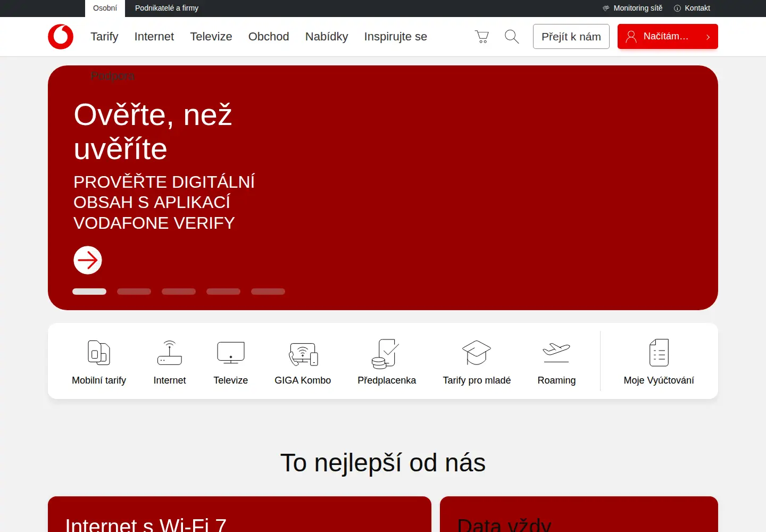Open the Internet menu in navigation
Screen dimensions: 766x532
click(154, 37)
